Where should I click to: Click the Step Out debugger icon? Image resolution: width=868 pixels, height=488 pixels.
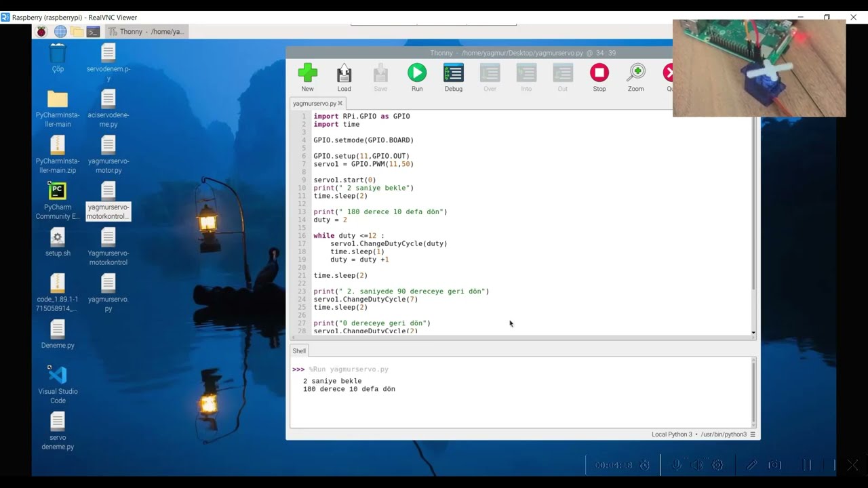pos(563,78)
